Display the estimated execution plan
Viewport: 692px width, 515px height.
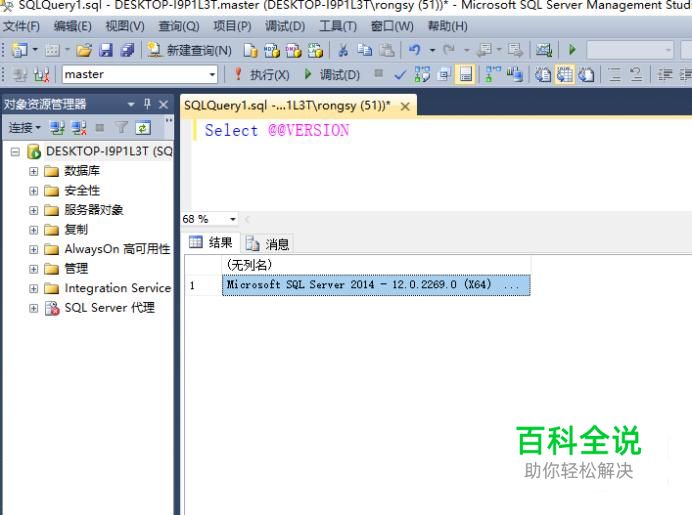click(422, 75)
